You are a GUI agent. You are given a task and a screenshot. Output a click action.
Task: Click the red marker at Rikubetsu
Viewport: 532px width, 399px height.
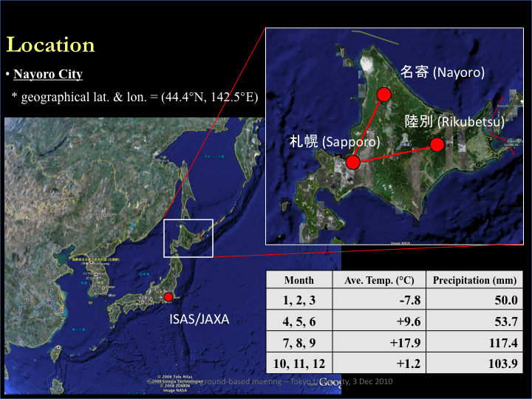click(437, 145)
